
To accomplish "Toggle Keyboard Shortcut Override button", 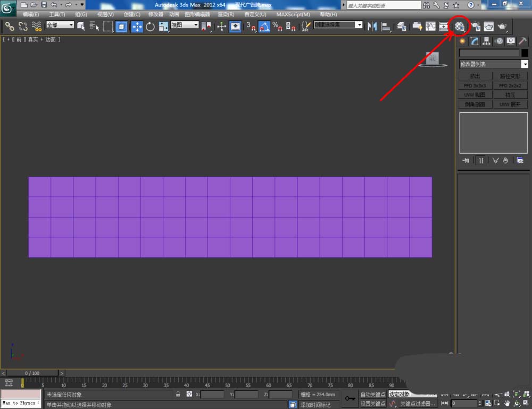I will coord(235,27).
